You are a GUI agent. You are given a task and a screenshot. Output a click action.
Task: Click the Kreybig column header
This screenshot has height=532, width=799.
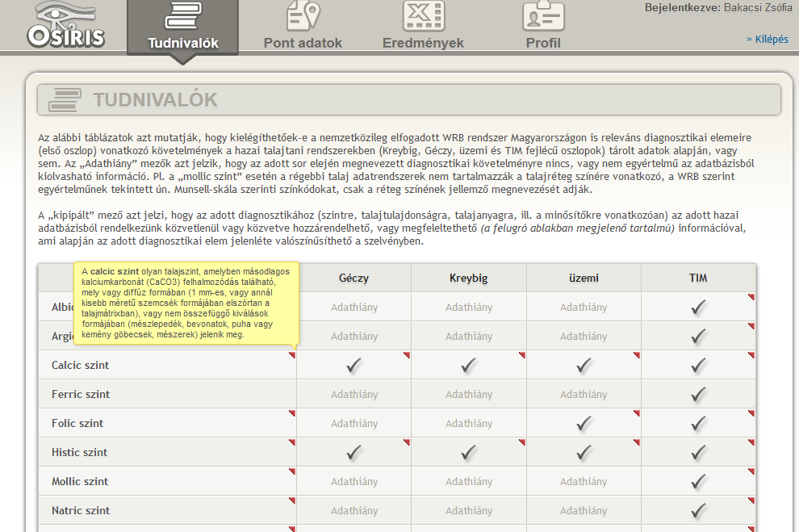pos(468,279)
